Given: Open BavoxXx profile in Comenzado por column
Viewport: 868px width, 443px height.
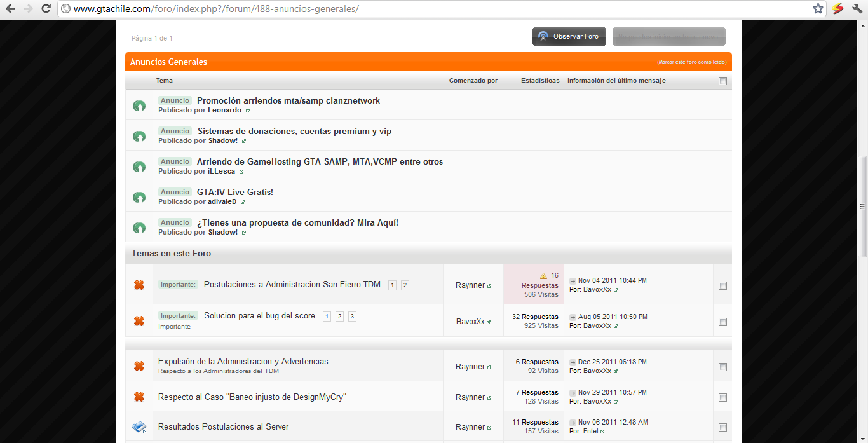Looking at the screenshot, I should tap(470, 322).
